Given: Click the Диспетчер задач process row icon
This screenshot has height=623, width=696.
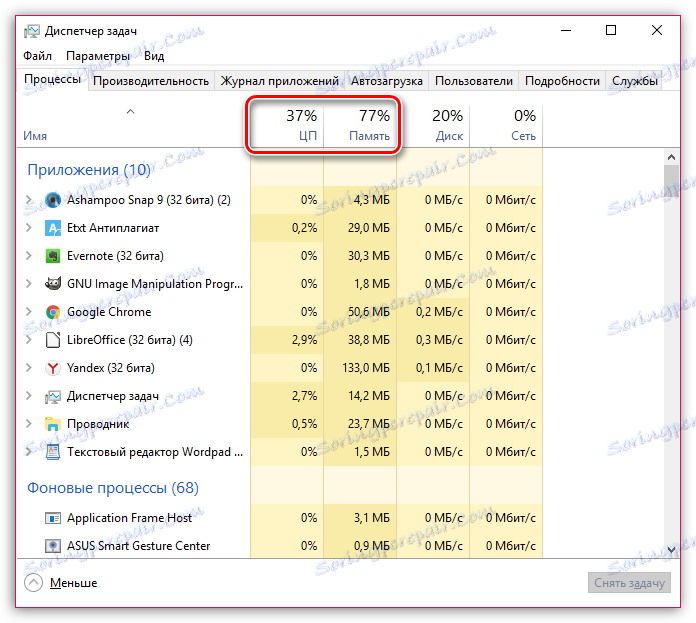Looking at the screenshot, I should pos(53,397).
